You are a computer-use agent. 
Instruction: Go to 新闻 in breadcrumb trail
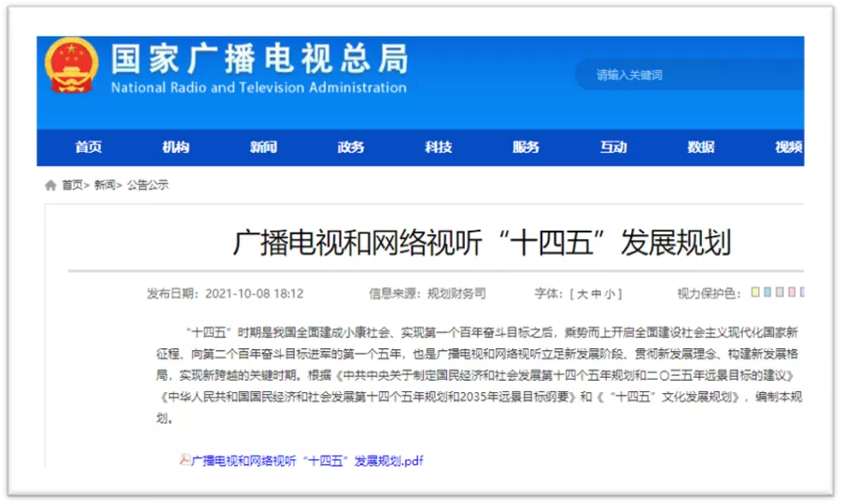click(105, 185)
